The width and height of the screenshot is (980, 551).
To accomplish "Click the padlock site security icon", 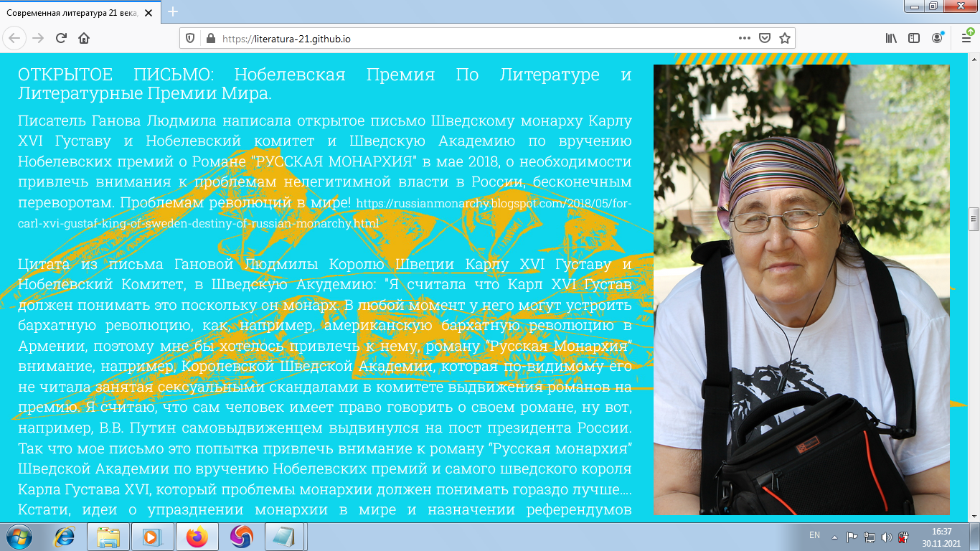I will coord(210,38).
